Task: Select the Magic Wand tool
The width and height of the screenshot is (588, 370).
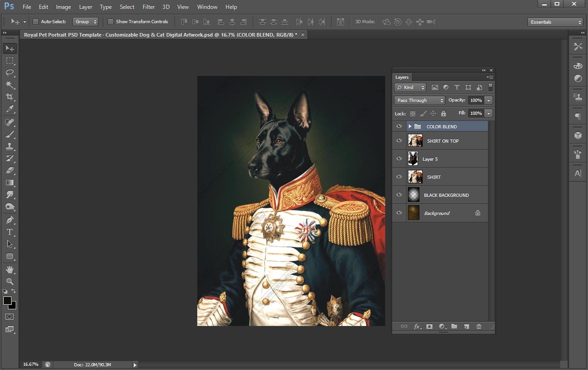Action: (x=10, y=85)
